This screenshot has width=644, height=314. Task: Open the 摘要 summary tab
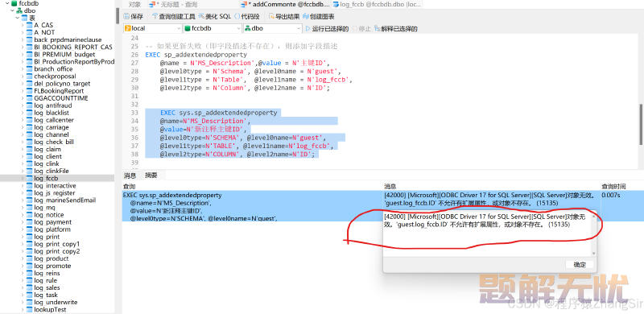[x=151, y=176]
